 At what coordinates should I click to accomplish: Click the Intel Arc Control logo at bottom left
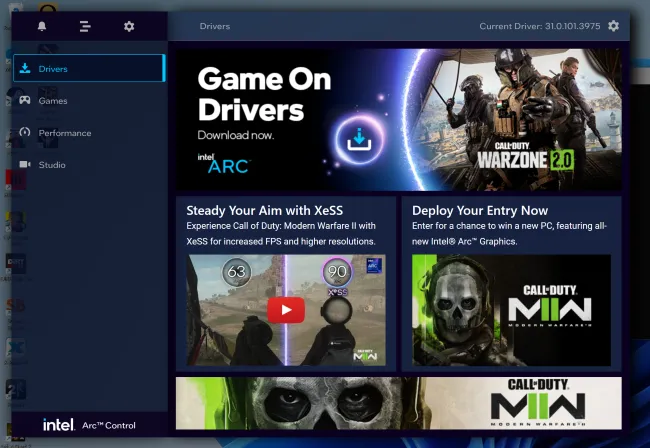click(x=88, y=425)
